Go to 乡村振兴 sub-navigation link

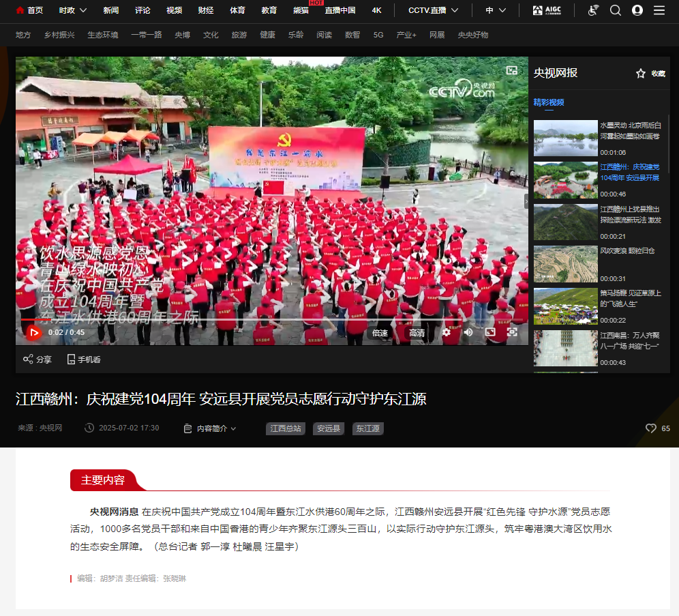click(59, 35)
